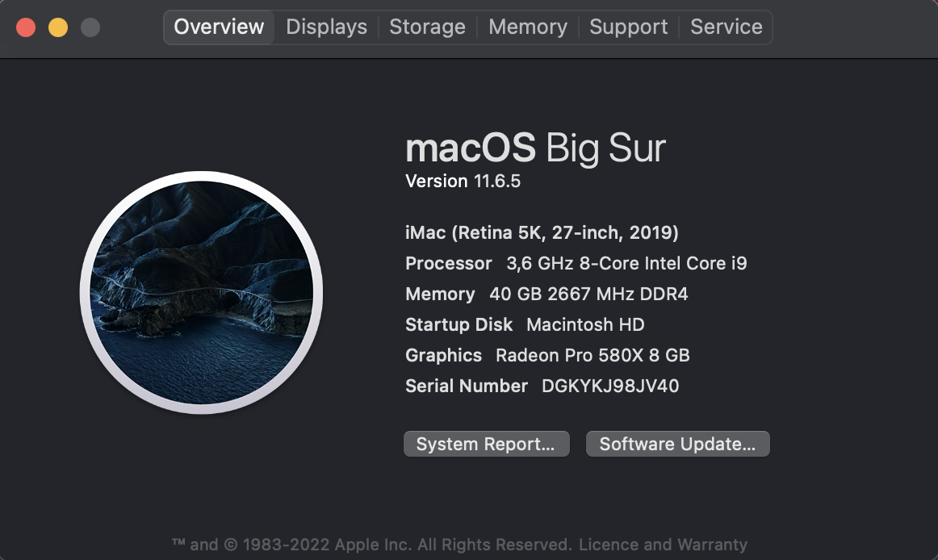The width and height of the screenshot is (938, 560).
Task: Select the Memory tab
Action: pyautogui.click(x=528, y=27)
